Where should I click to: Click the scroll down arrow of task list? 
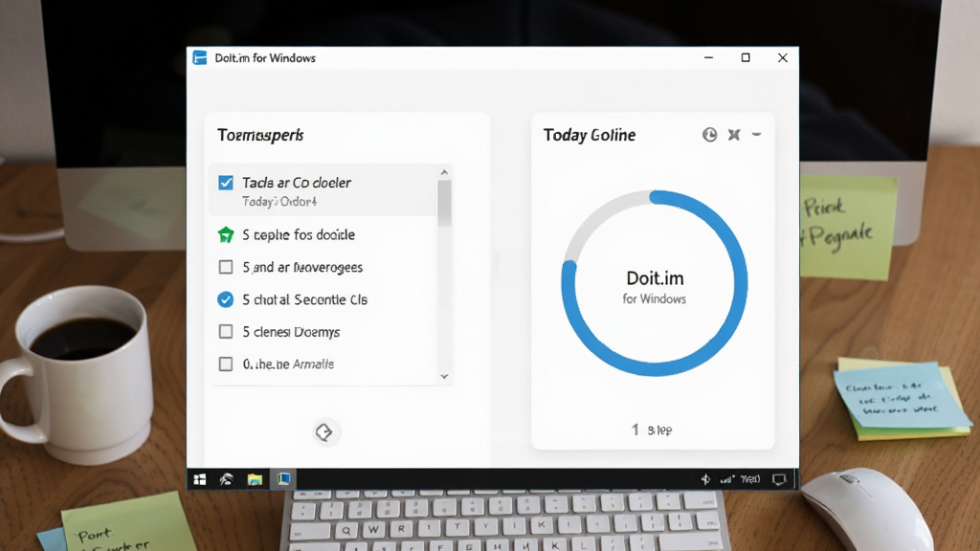tap(444, 376)
